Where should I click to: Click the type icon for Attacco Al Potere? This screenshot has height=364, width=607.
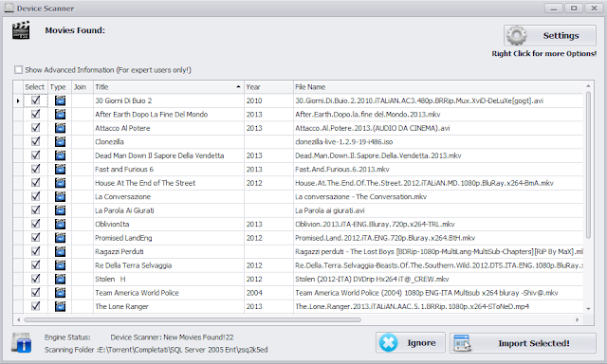tap(60, 128)
